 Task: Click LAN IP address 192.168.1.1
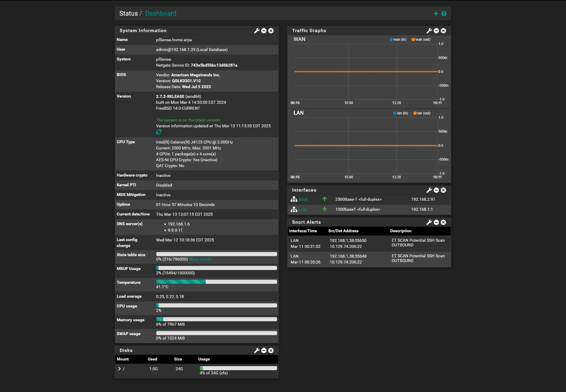click(422, 210)
